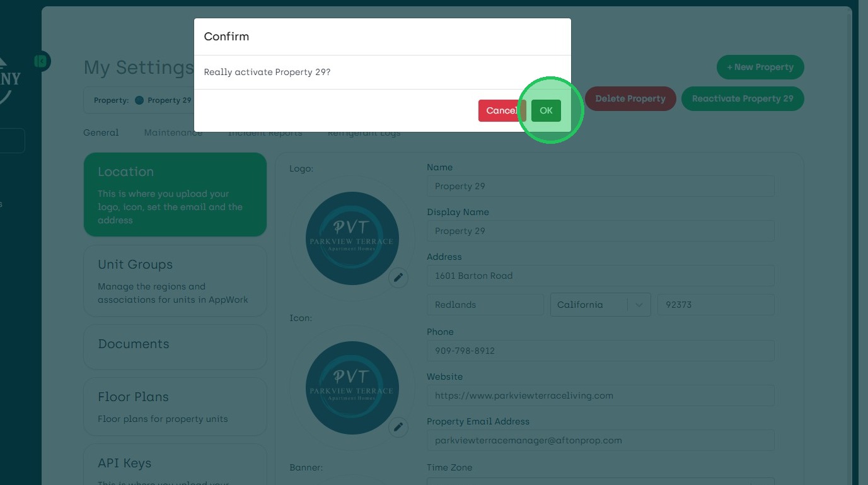Click the Name input field

(600, 186)
